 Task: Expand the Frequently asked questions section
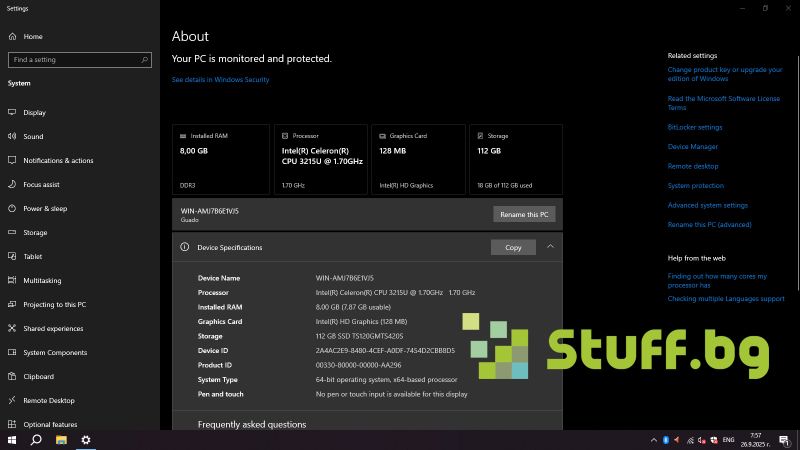[252, 425]
